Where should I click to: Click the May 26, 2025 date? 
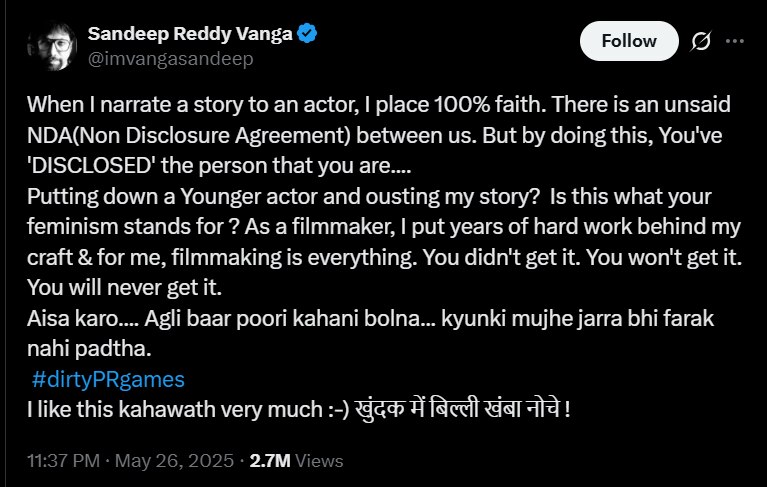[177, 461]
